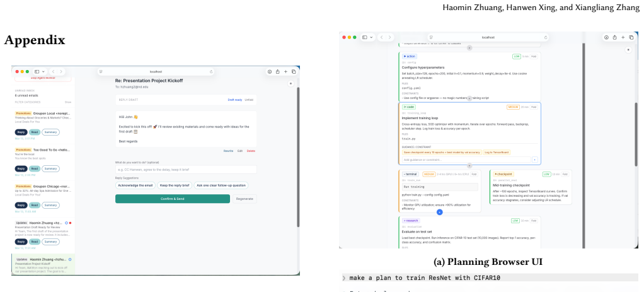Click Rewrite under the reply draft

pyautogui.click(x=228, y=151)
